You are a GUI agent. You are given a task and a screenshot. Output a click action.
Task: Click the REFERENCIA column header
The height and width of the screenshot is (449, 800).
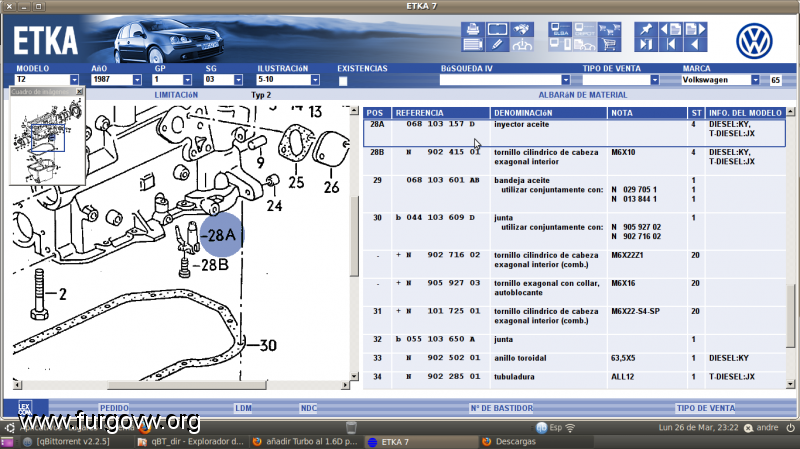(x=441, y=113)
